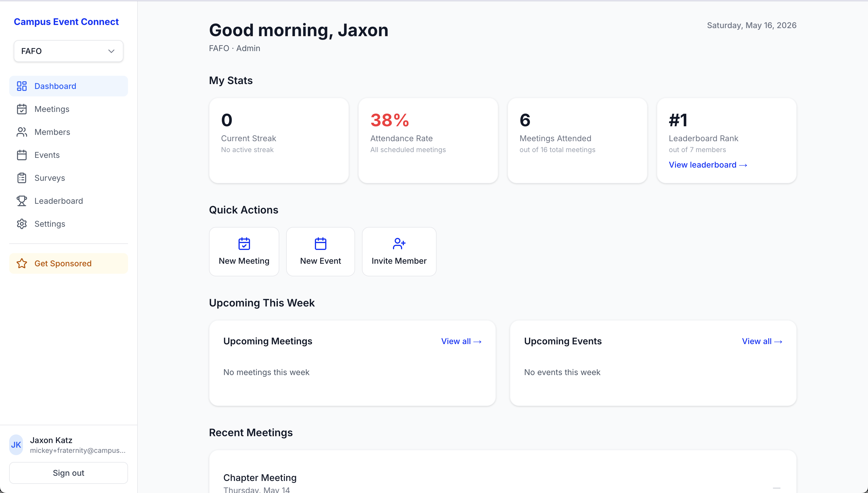Click the 'Upcoming This Week' heading

point(262,303)
